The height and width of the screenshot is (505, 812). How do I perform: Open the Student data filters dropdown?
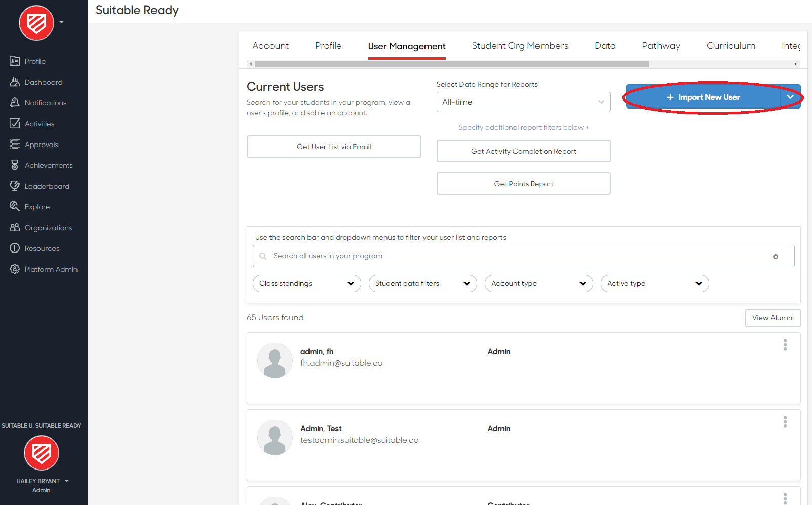tap(422, 283)
